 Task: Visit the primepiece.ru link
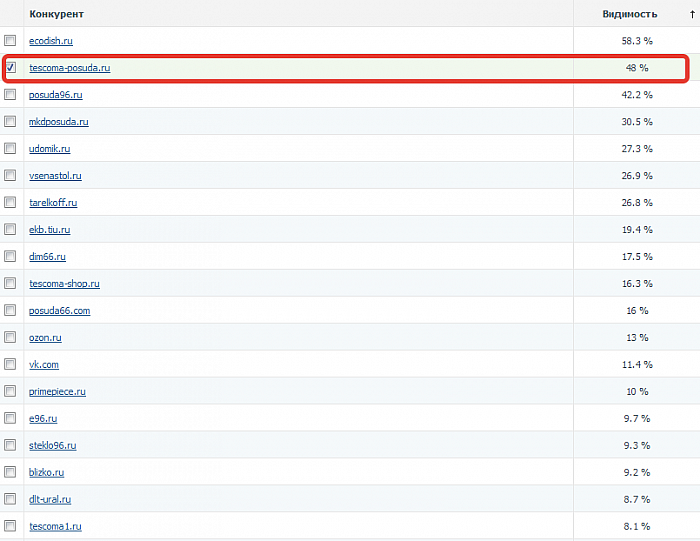pyautogui.click(x=57, y=391)
